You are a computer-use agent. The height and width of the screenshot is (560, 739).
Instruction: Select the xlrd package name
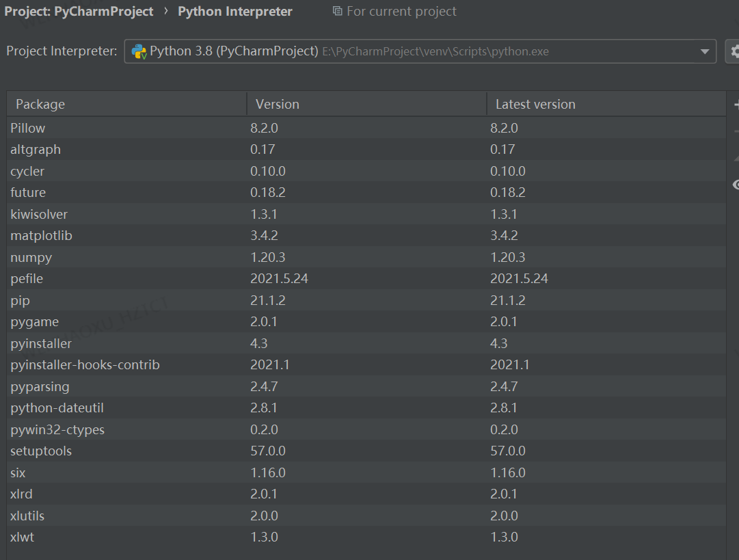(22, 494)
